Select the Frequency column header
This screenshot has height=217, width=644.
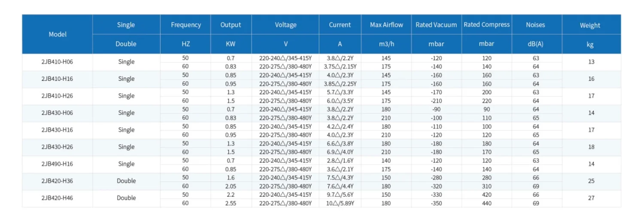pos(185,25)
